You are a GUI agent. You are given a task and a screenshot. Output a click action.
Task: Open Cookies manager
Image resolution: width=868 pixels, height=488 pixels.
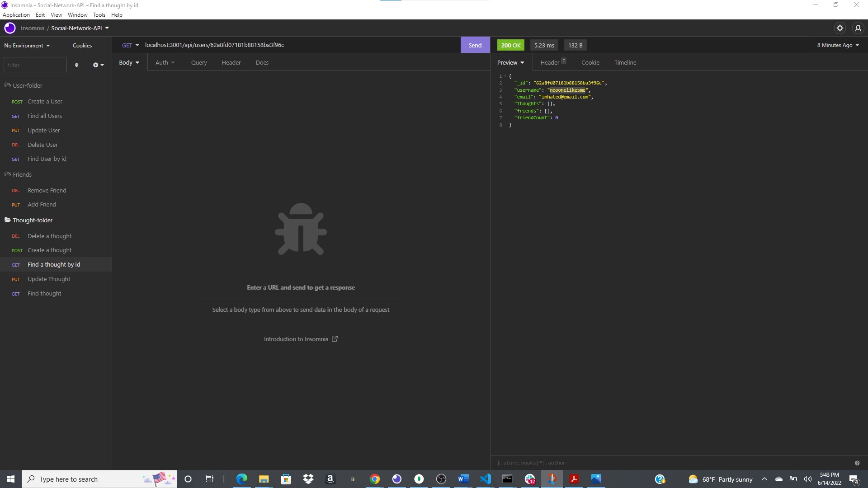(82, 45)
